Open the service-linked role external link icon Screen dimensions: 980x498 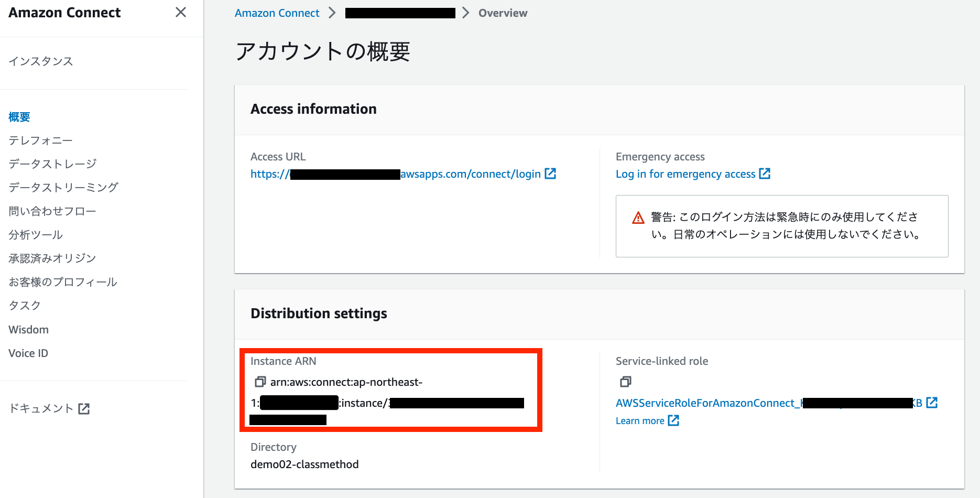(x=932, y=403)
